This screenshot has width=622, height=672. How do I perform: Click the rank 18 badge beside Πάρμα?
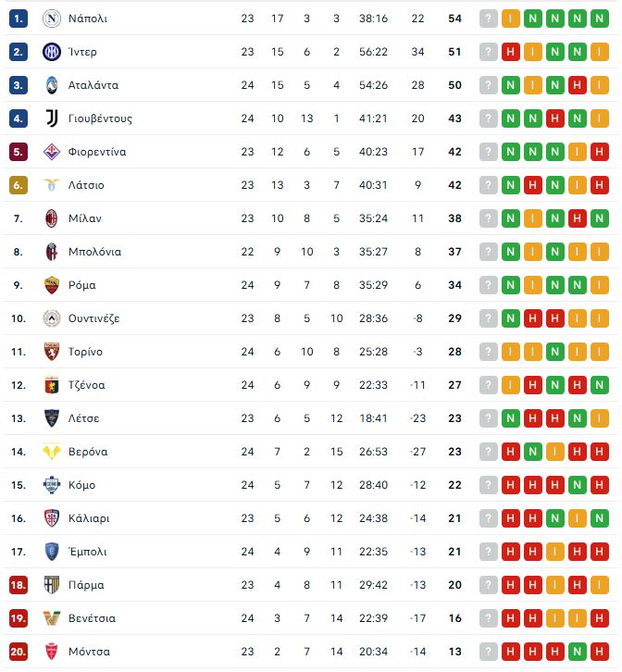click(x=19, y=585)
